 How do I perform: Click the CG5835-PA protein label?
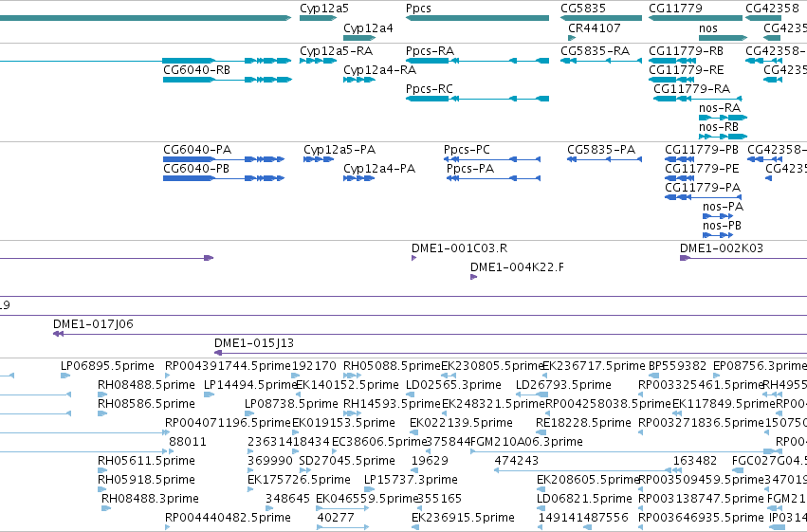601,150
